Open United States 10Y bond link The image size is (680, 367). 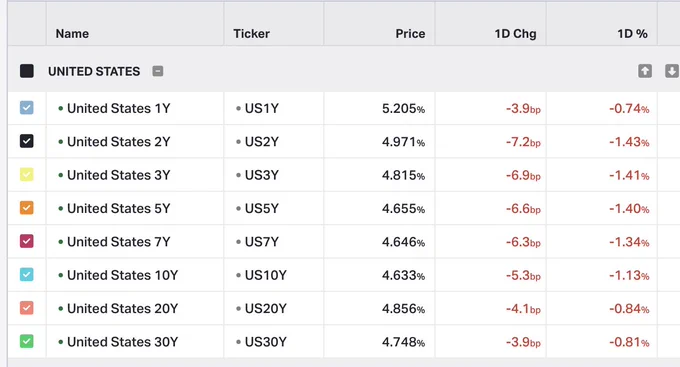pyautogui.click(x=122, y=275)
